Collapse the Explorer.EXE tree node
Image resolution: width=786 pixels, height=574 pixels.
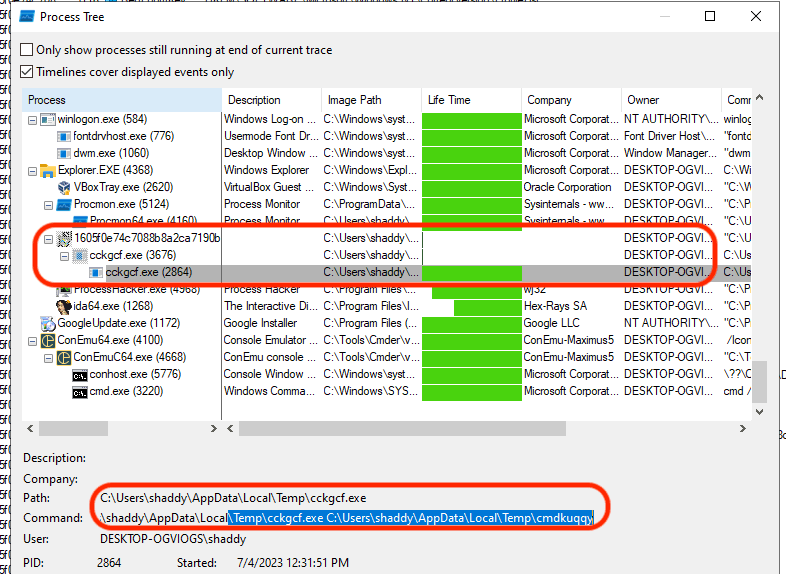32,171
